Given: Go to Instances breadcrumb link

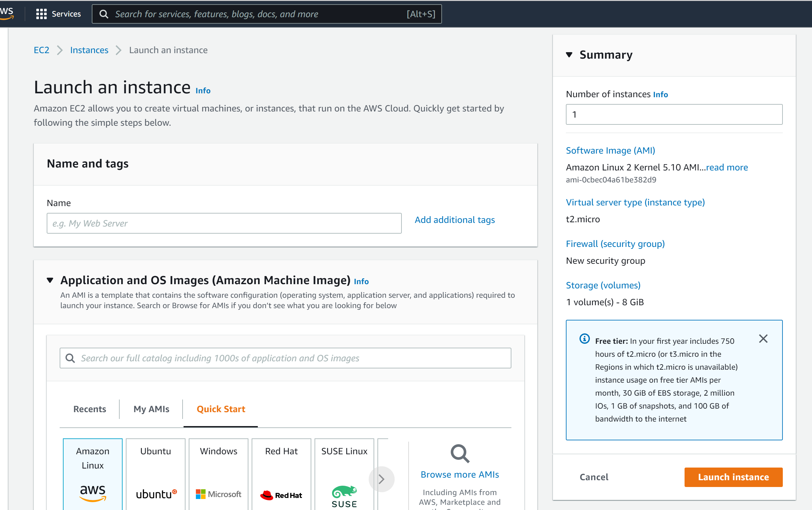Looking at the screenshot, I should click(x=89, y=50).
